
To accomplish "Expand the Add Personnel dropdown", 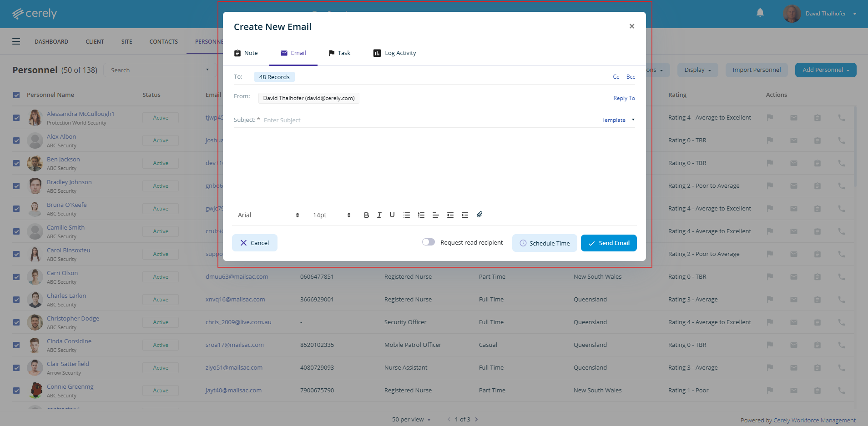I will (x=826, y=70).
